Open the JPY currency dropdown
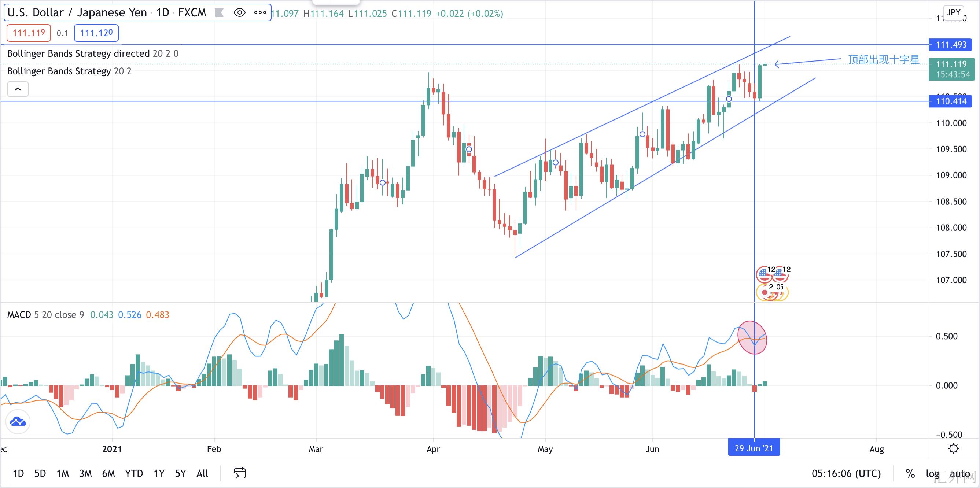This screenshot has height=488, width=980. pos(953,12)
